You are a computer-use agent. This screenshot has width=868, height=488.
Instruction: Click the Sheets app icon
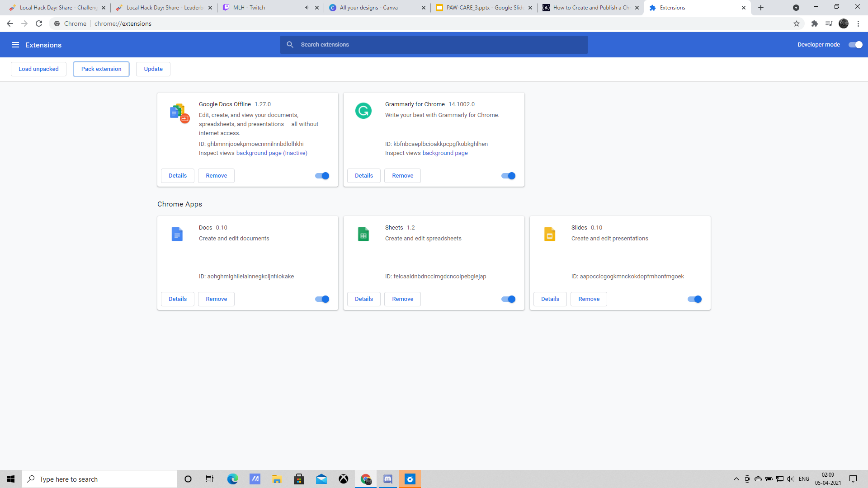(363, 234)
